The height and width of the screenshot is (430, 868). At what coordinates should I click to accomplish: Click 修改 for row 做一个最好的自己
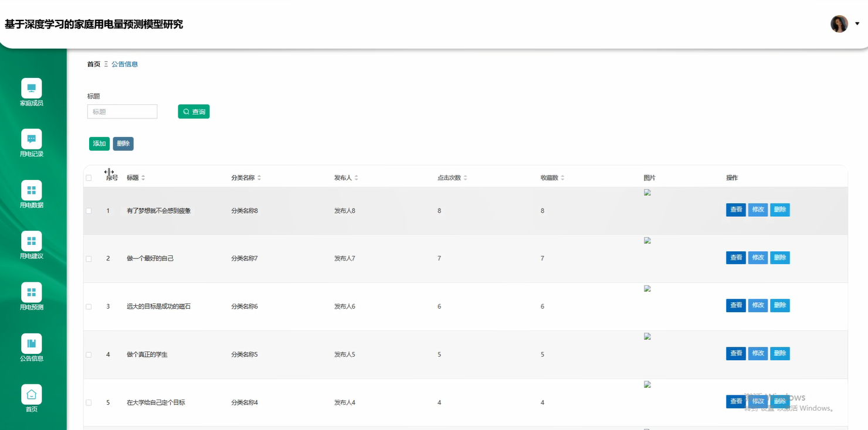pos(758,258)
